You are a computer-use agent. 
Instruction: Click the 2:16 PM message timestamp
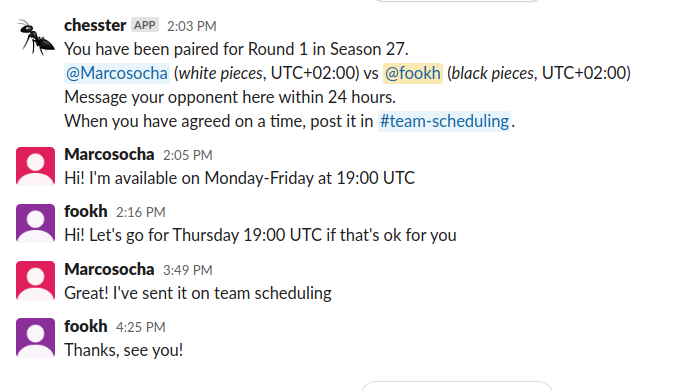pyautogui.click(x=140, y=212)
